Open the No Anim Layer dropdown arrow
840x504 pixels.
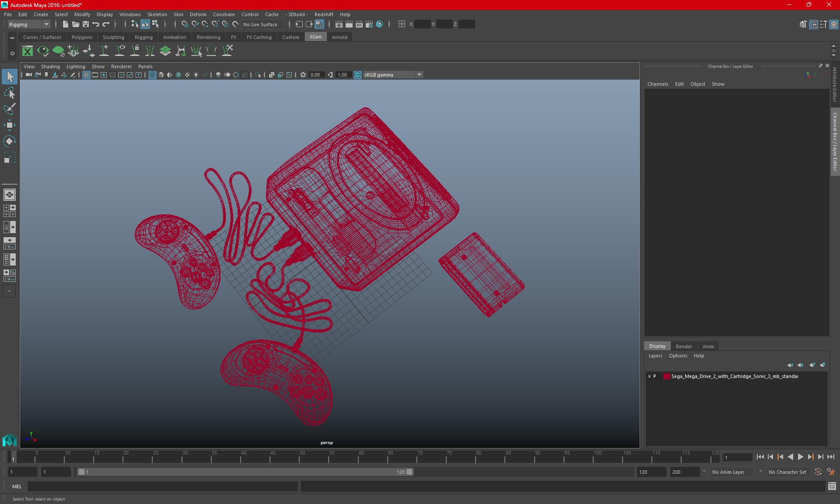(704, 472)
